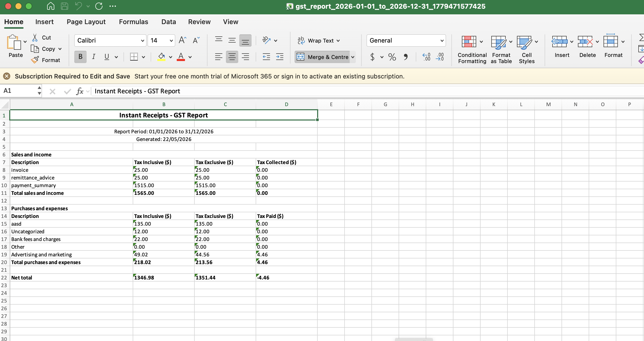Increase font size with large A
The width and height of the screenshot is (644, 341).
point(182,40)
